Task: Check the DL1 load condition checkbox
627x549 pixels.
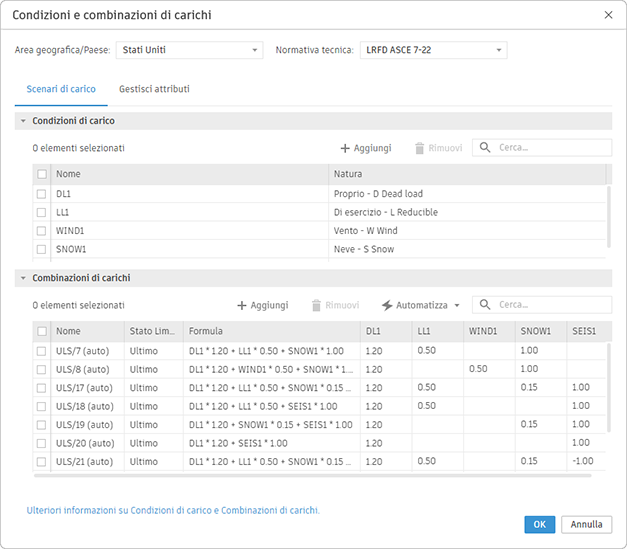Action: pos(42,194)
